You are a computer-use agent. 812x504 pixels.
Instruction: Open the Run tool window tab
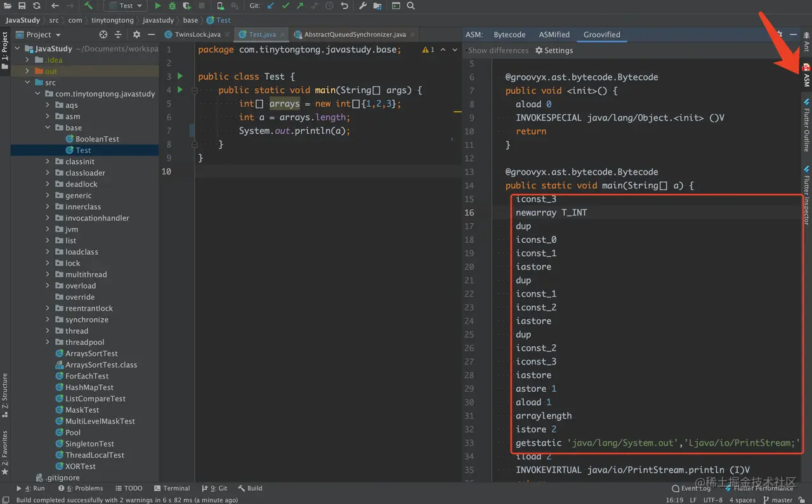[x=30, y=488]
